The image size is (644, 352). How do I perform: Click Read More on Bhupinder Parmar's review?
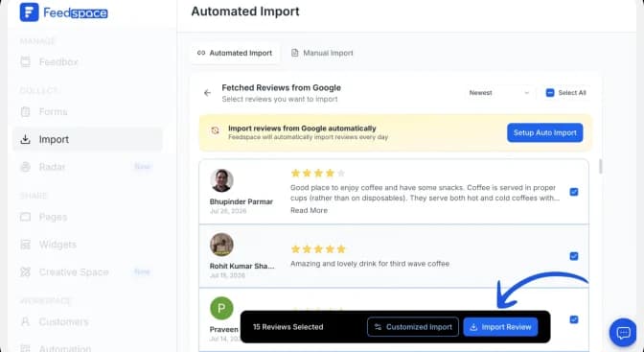point(310,211)
